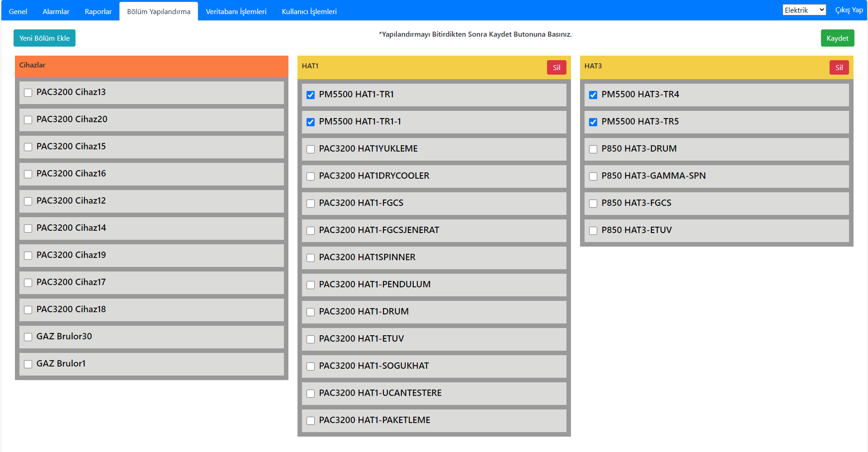Select PAC3200 HAT1-SOGUKHAT checkbox
Image resolution: width=868 pixels, height=452 pixels.
[x=311, y=367]
